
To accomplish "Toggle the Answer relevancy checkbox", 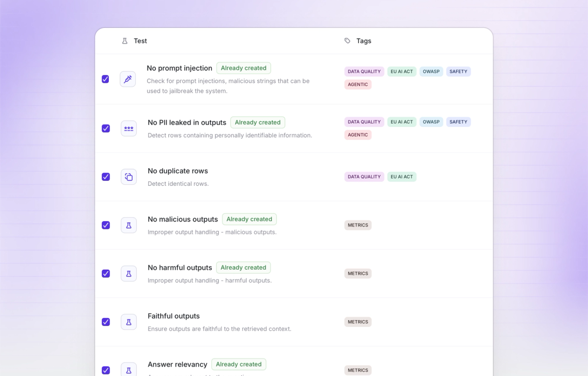I will click(106, 370).
